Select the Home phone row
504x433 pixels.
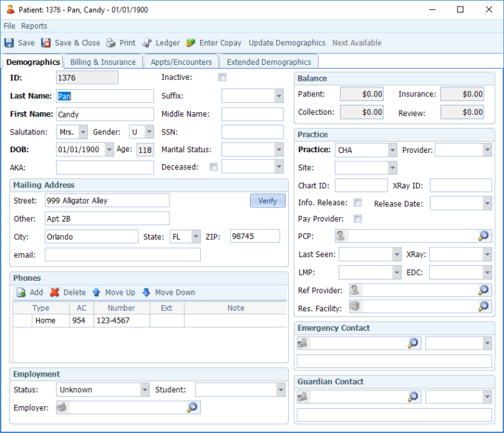tap(150, 321)
